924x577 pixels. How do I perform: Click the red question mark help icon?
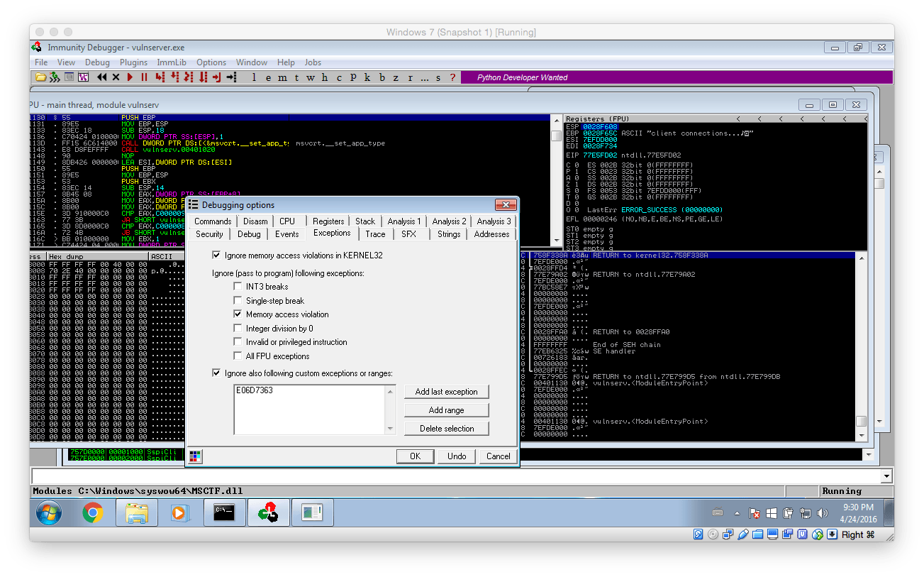452,77
